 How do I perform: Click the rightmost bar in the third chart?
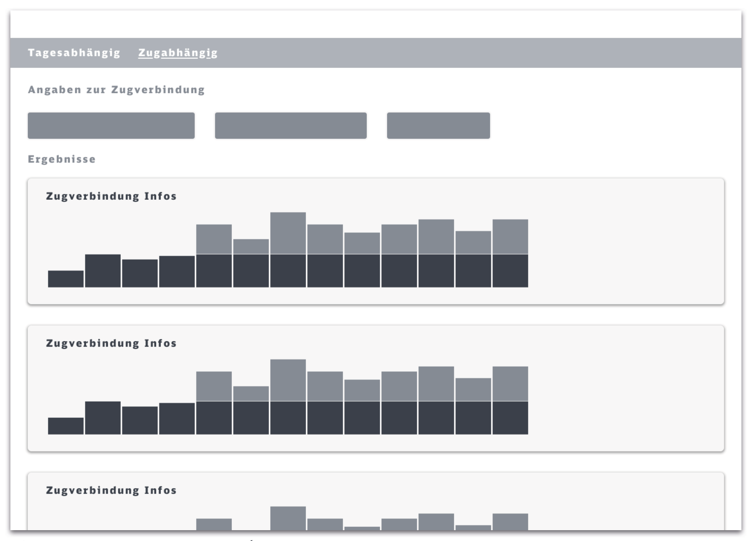coord(510,521)
